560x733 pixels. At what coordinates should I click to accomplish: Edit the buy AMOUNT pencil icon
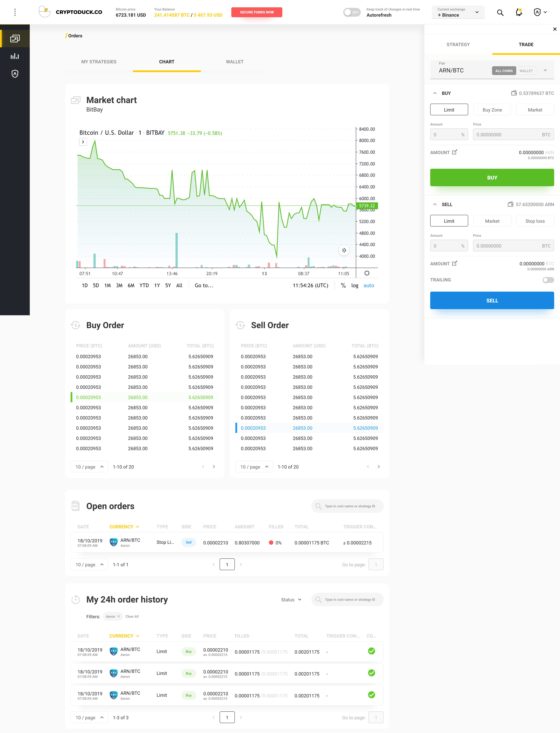pos(455,152)
